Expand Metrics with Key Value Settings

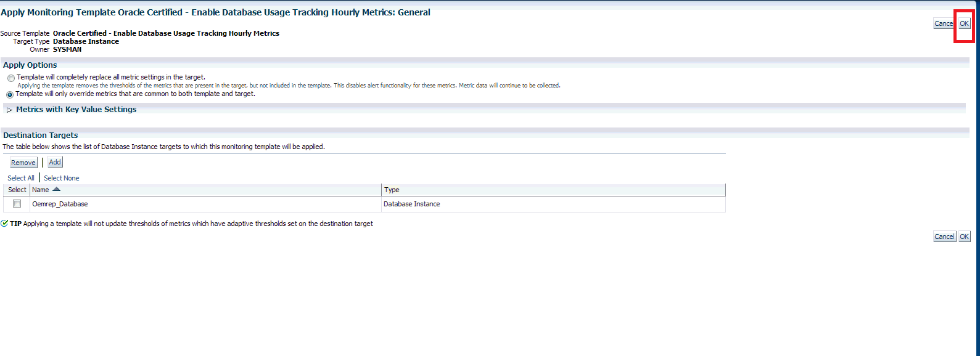click(x=9, y=110)
